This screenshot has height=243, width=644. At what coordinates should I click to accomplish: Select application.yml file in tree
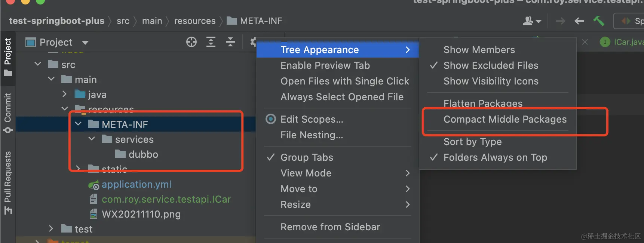pos(137,184)
